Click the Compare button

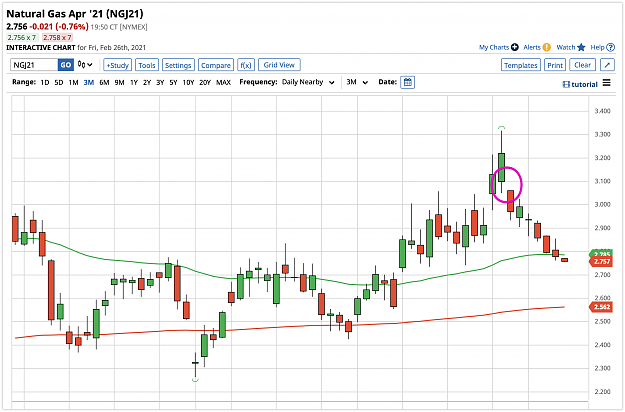[216, 65]
